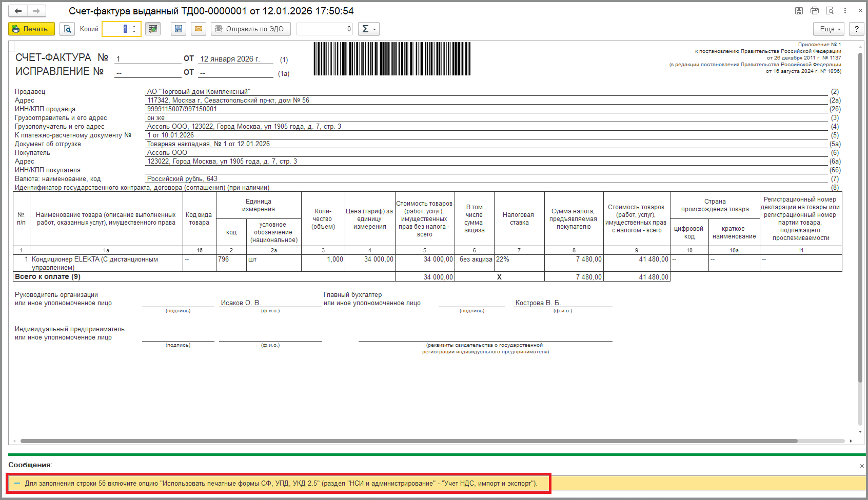Increase copies count with the up arrow
The height and width of the screenshot is (500, 868).
point(134,26)
